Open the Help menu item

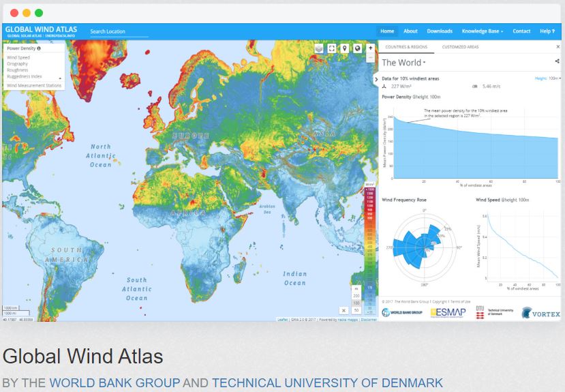tap(547, 31)
